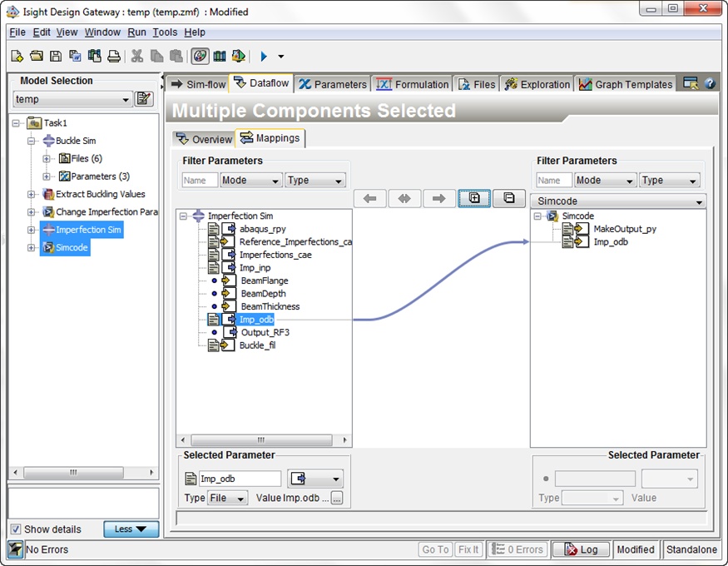This screenshot has height=566, width=728.
Task: Select MakeOutput_py in the Simcode tree
Action: (625, 229)
